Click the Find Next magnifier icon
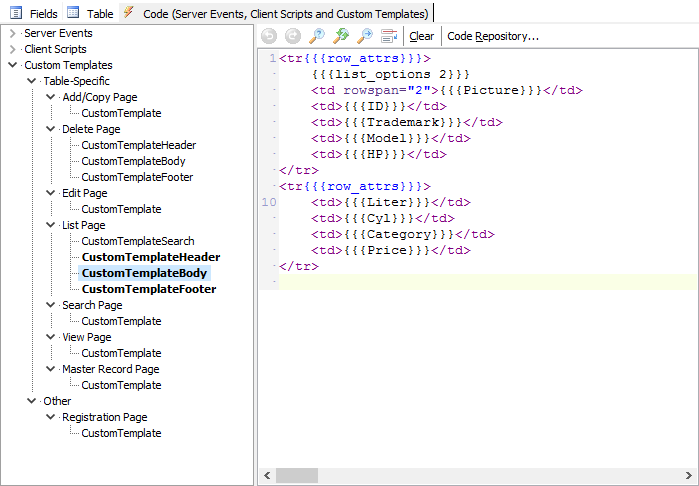 coord(364,36)
